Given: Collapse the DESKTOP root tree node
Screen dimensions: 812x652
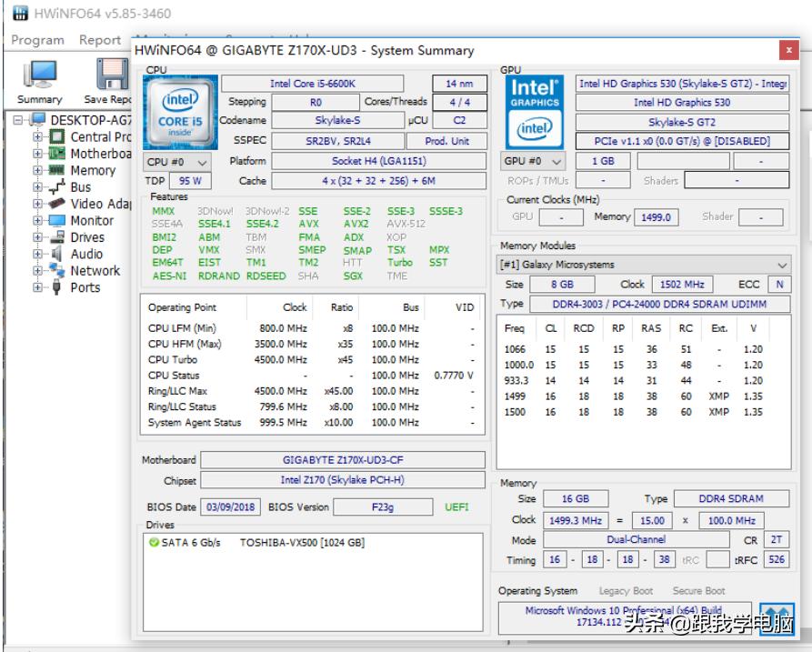Looking at the screenshot, I should (x=19, y=120).
